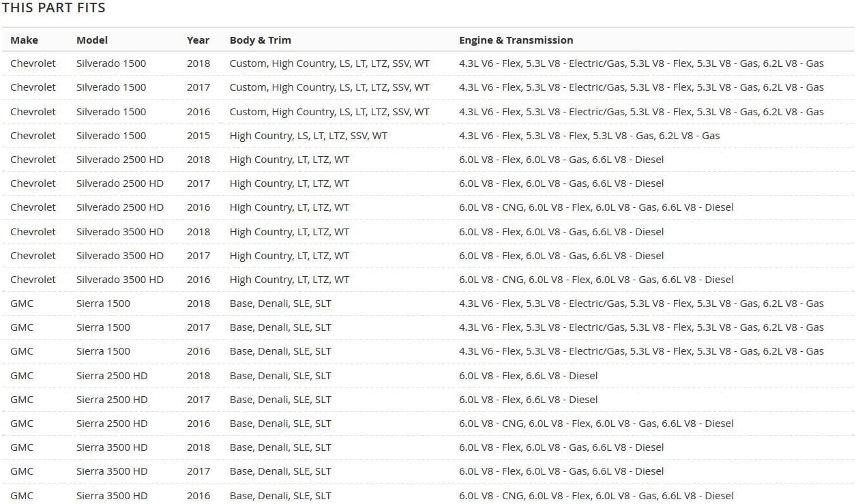Image resolution: width=856 pixels, height=504 pixels.
Task: Select Sierra 1500 model in the 2018 row
Action: (103, 303)
